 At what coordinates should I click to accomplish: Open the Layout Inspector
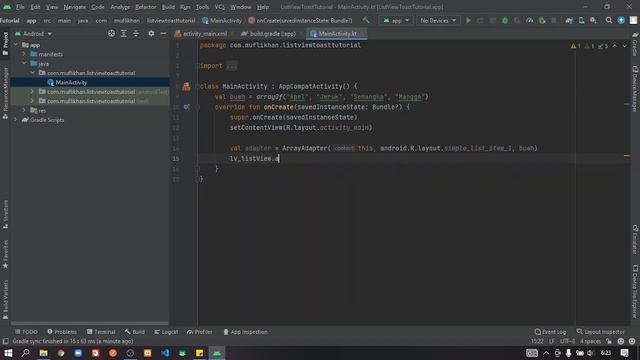coord(600,332)
